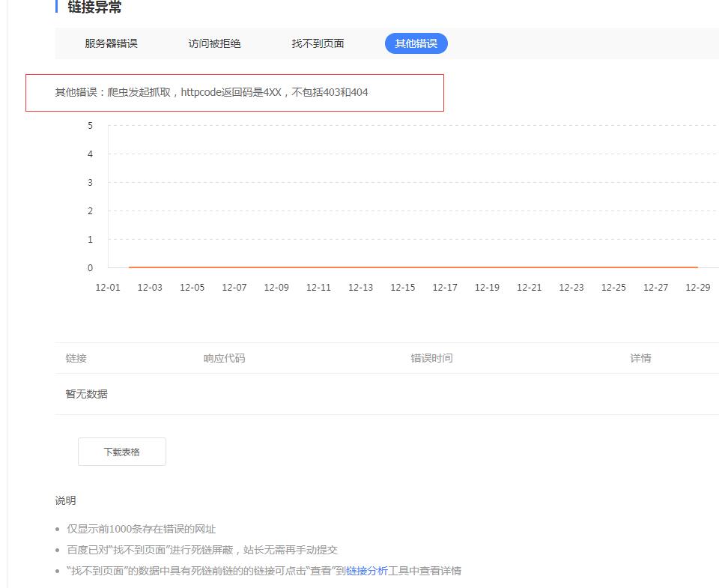Click the 12-09 date on chart axis
The width and height of the screenshot is (719, 588).
point(276,288)
